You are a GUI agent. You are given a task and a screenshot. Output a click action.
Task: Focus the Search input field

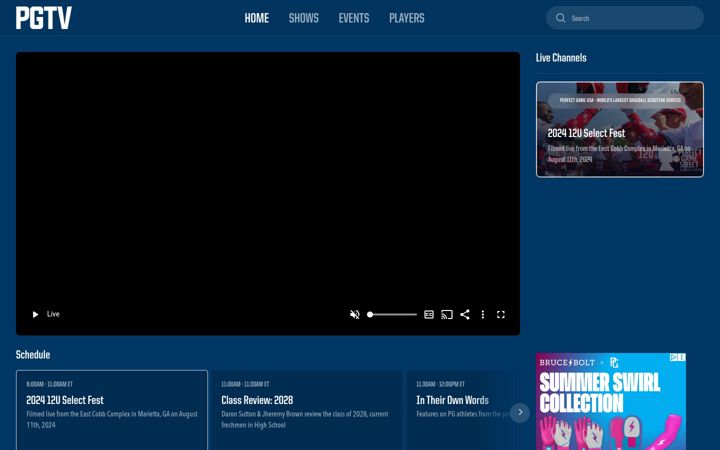point(624,18)
